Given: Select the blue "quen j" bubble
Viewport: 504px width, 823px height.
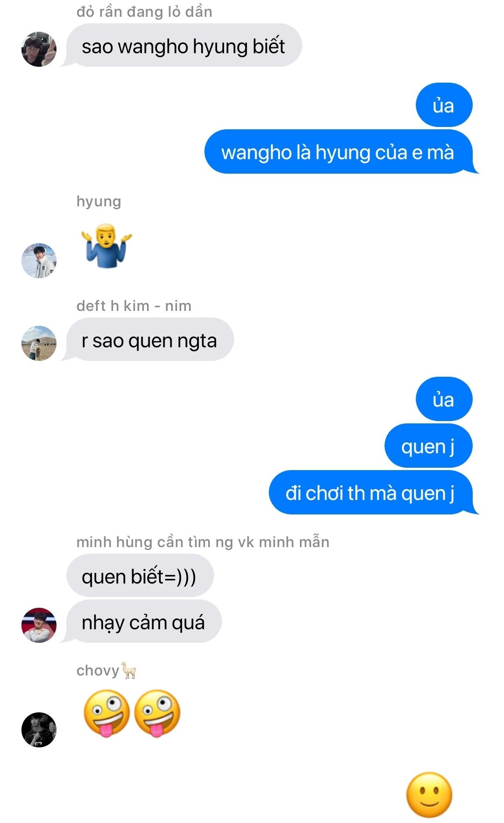Looking at the screenshot, I should pyautogui.click(x=428, y=445).
